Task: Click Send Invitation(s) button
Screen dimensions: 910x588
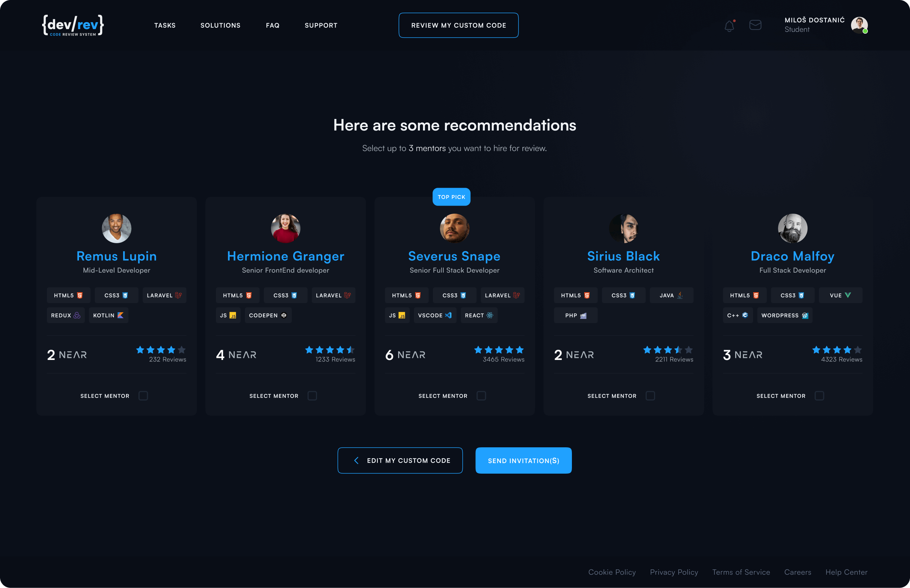Action: point(523,461)
